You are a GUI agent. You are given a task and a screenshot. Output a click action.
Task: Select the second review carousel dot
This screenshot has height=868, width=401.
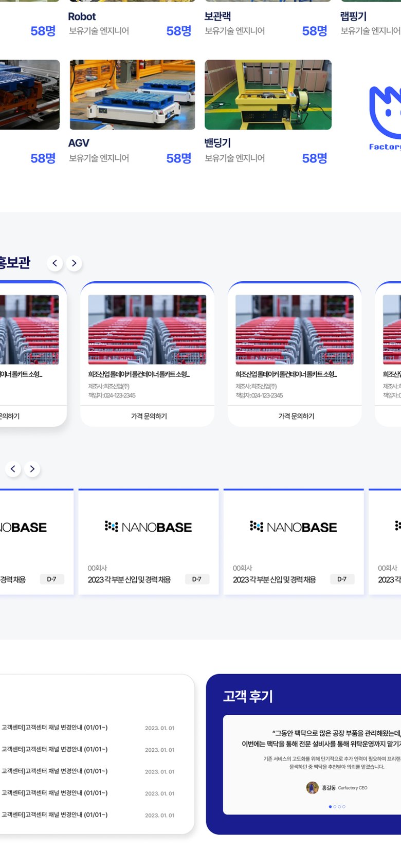(x=335, y=807)
